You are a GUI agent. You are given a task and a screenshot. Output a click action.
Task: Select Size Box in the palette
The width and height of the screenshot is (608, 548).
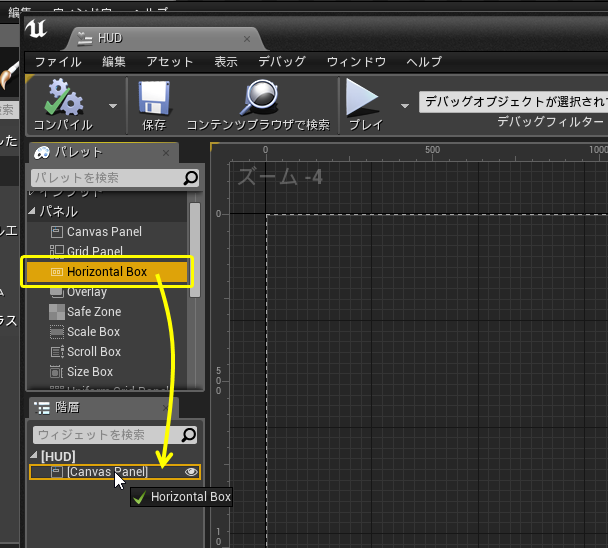pyautogui.click(x=90, y=372)
